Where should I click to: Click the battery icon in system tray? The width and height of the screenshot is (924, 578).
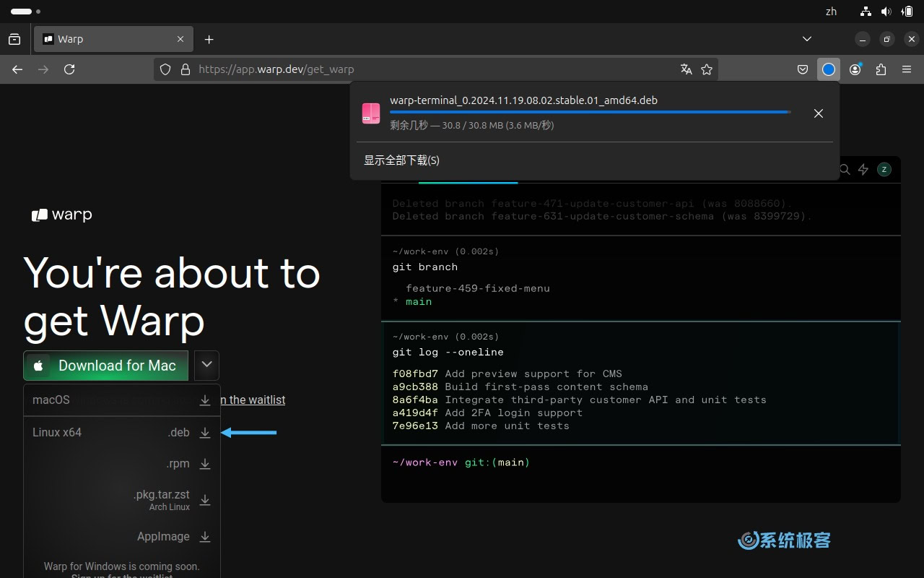click(x=907, y=12)
